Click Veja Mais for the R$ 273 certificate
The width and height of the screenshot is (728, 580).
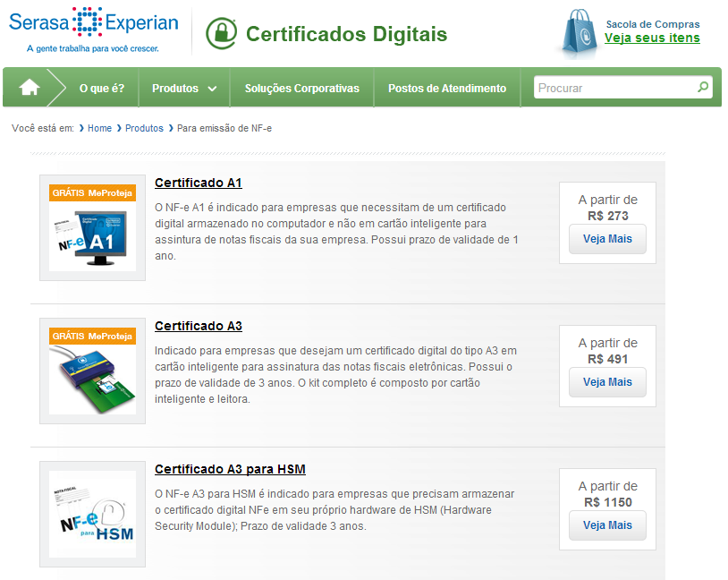click(607, 239)
